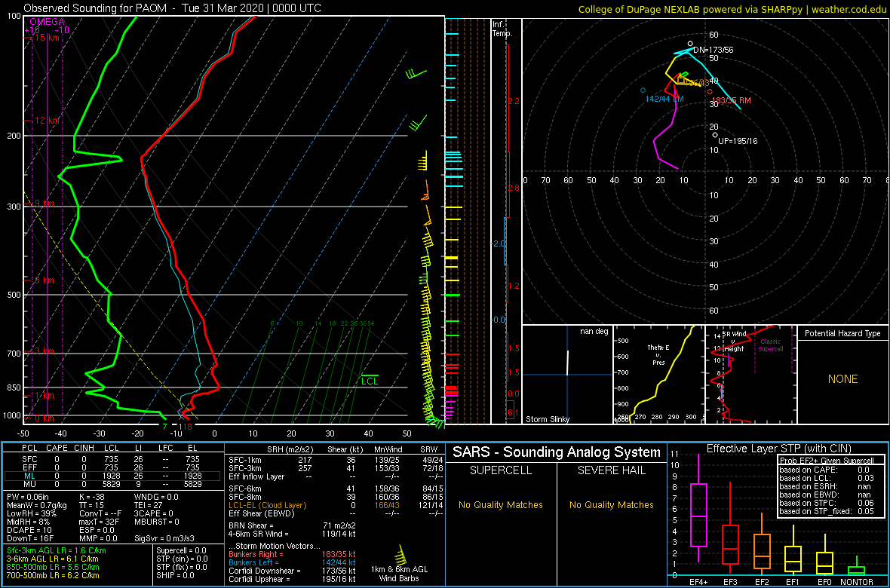The width and height of the screenshot is (890, 588).
Task: Click the Corfidi Upshear vector line
Action: [291, 579]
